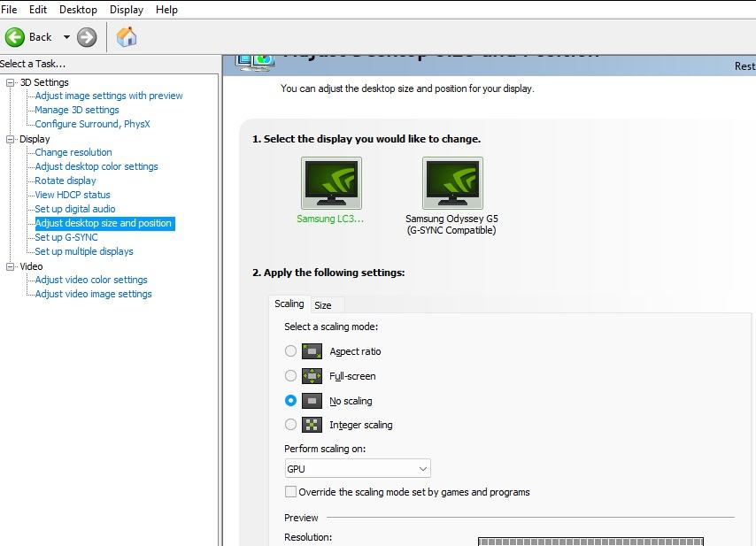The height and width of the screenshot is (546, 756).
Task: Open Manage 3D settings
Action: (77, 110)
